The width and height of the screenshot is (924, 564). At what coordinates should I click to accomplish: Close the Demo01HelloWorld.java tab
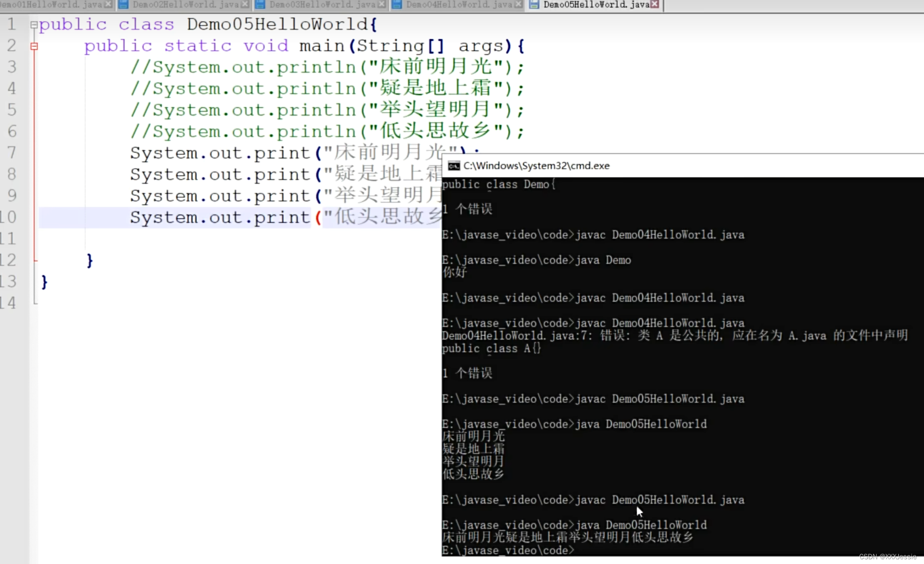[108, 4]
